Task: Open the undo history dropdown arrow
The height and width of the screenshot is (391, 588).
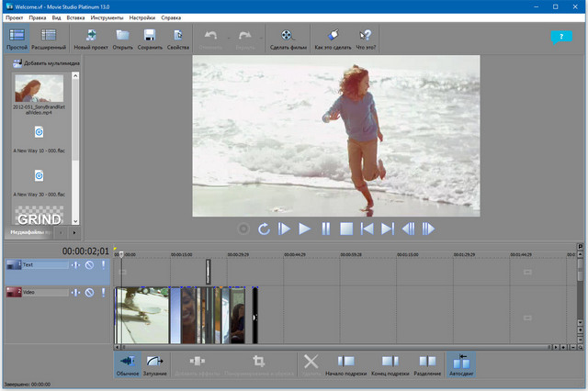Action: click(229, 38)
